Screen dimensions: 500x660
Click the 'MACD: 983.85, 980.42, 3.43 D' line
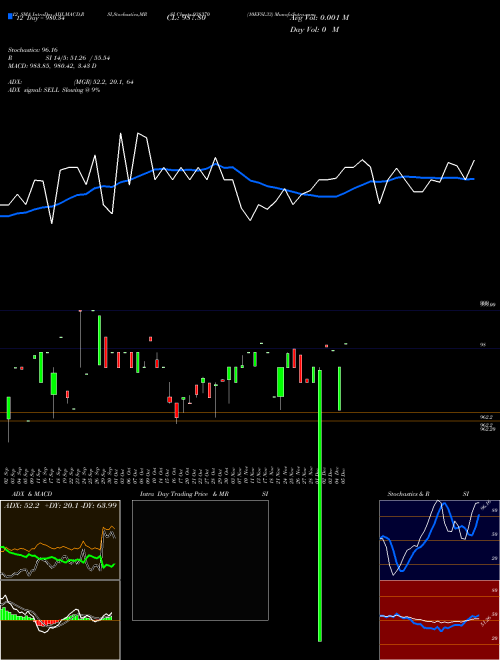(52, 66)
